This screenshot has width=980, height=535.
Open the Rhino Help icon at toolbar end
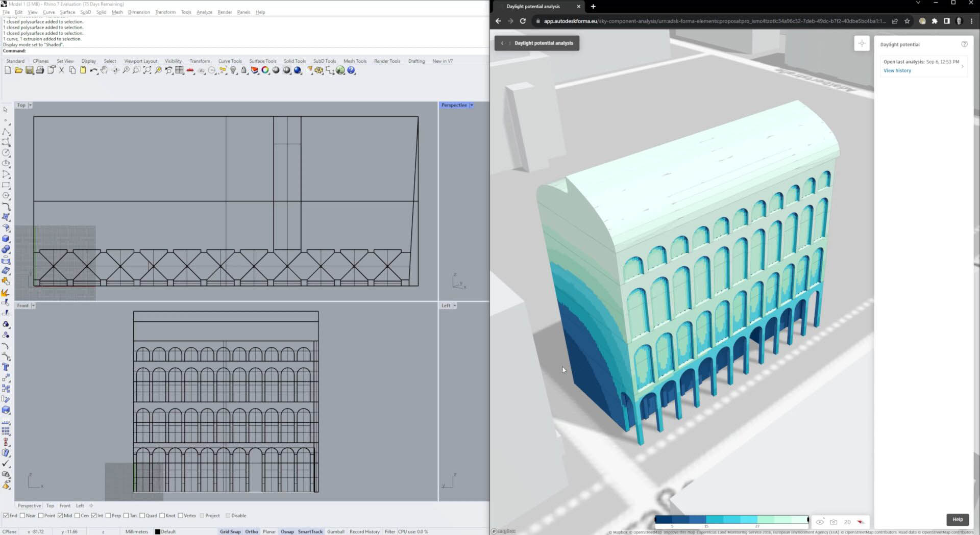[351, 71]
